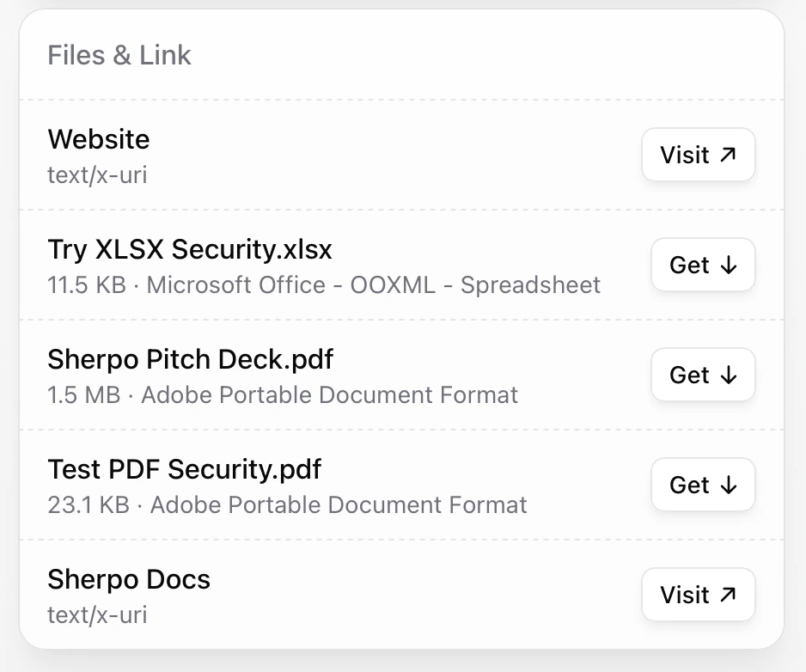This screenshot has width=806, height=672.
Task: Select the Adobe Portable Document Format description
Action: tap(331, 395)
